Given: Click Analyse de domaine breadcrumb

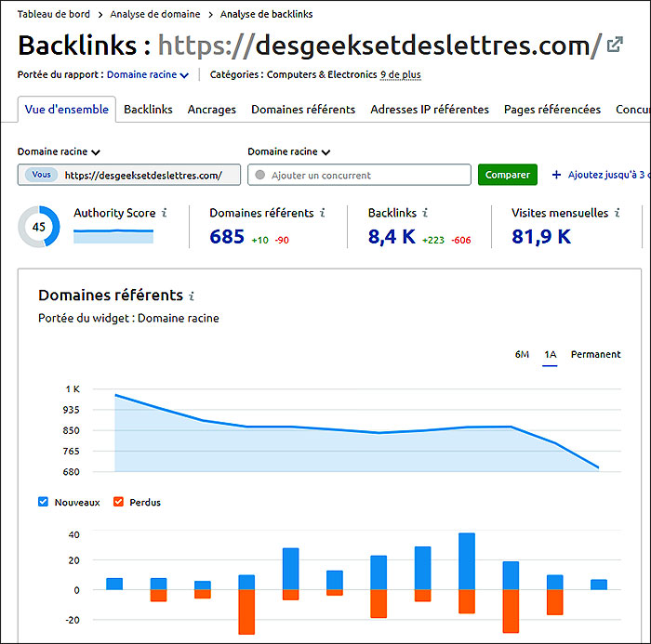Looking at the screenshot, I should pyautogui.click(x=155, y=14).
